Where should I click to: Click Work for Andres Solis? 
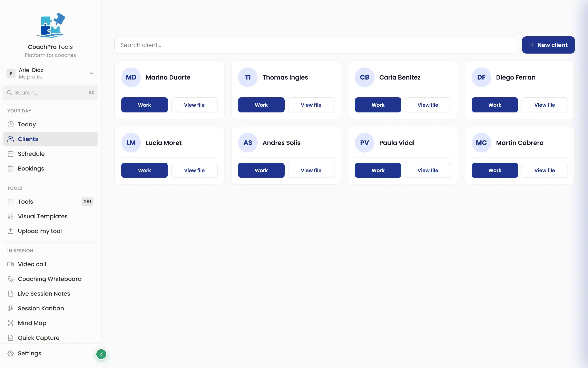click(x=261, y=170)
